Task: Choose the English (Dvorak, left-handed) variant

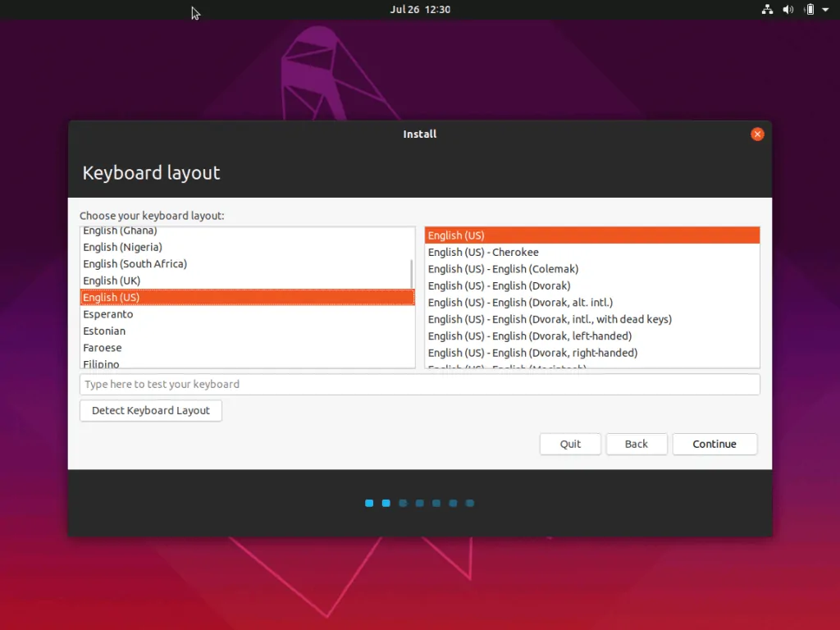Action: (529, 336)
